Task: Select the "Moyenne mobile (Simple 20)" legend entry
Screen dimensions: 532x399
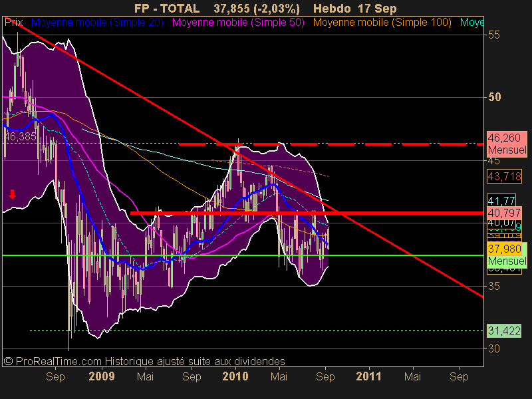Action: click(97, 23)
